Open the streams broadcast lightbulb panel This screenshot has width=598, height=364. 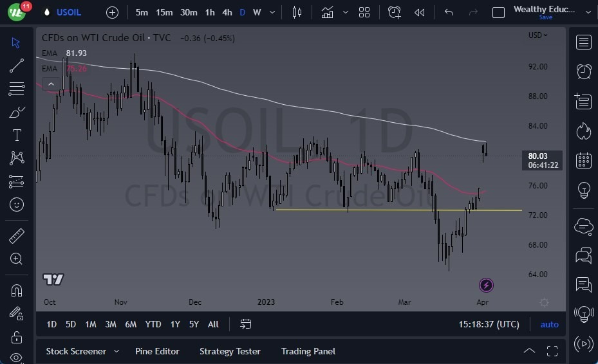click(584, 314)
